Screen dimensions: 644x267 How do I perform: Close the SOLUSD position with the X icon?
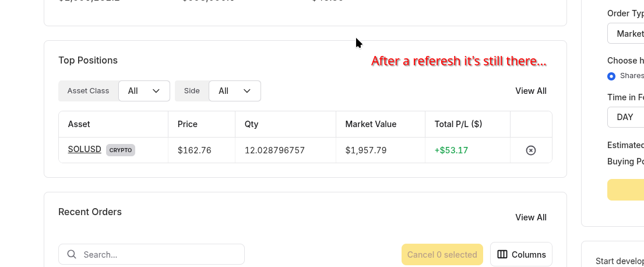pyautogui.click(x=530, y=150)
